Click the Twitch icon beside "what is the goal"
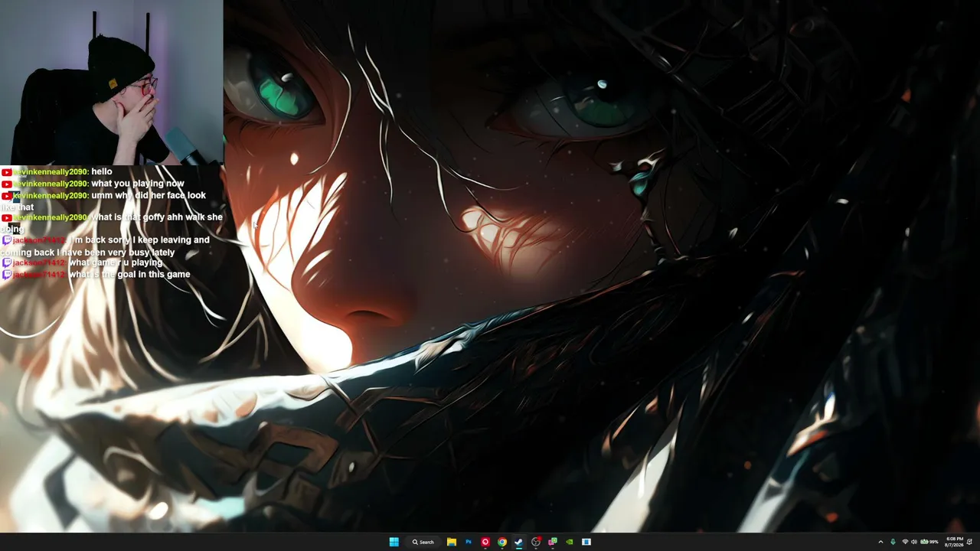980x551 pixels. tap(6, 275)
